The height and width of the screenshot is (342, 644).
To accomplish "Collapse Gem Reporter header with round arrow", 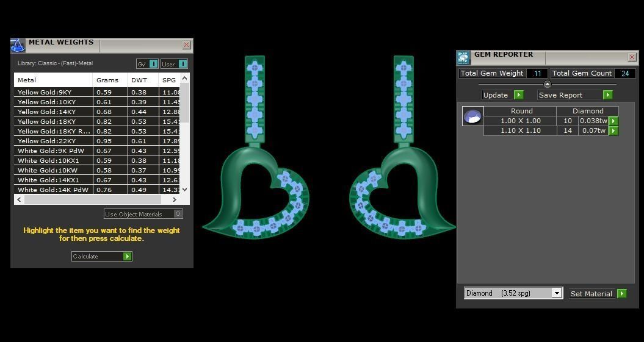I will pos(547,85).
